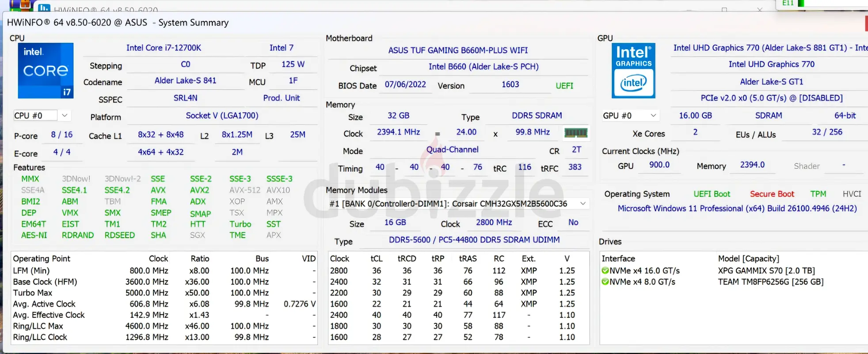The width and height of the screenshot is (868, 354).
Task: Click the Prod. Unit field
Action: (x=282, y=98)
